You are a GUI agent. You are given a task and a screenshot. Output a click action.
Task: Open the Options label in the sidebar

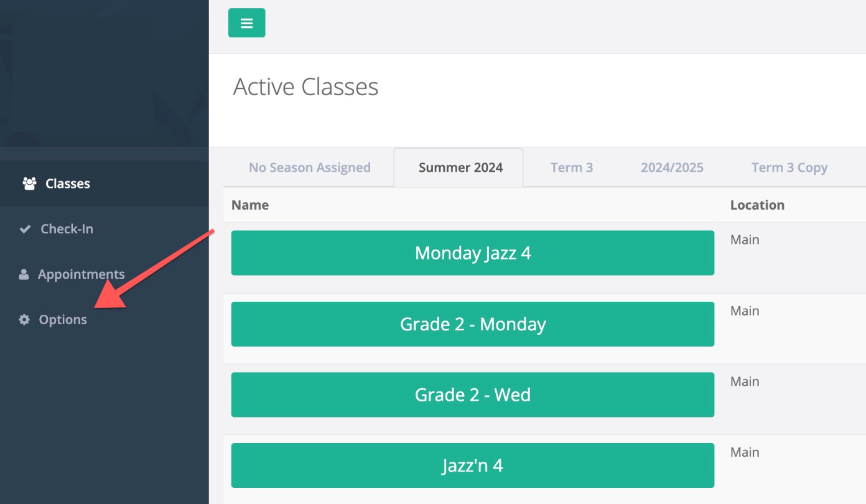pos(63,320)
